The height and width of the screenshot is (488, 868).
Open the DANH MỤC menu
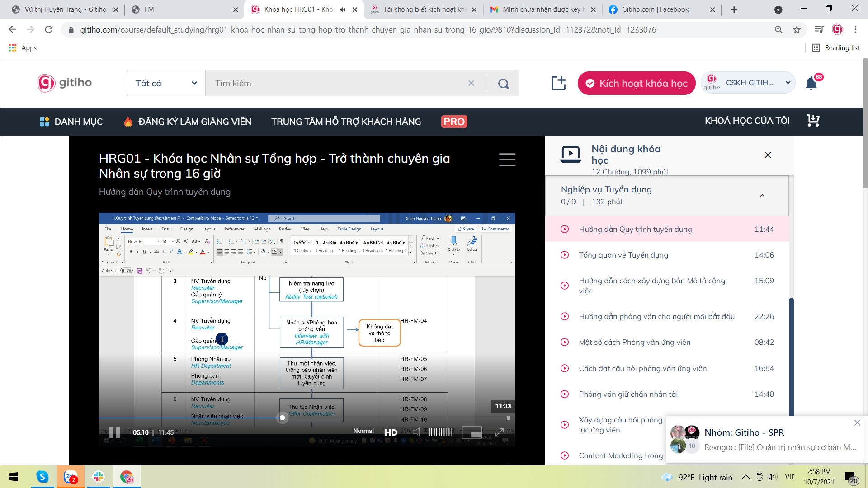(x=71, y=122)
